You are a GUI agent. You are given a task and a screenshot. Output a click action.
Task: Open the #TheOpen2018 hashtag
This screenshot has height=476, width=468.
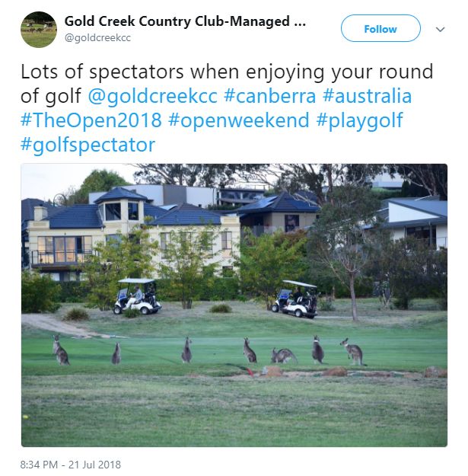pyautogui.click(x=91, y=120)
